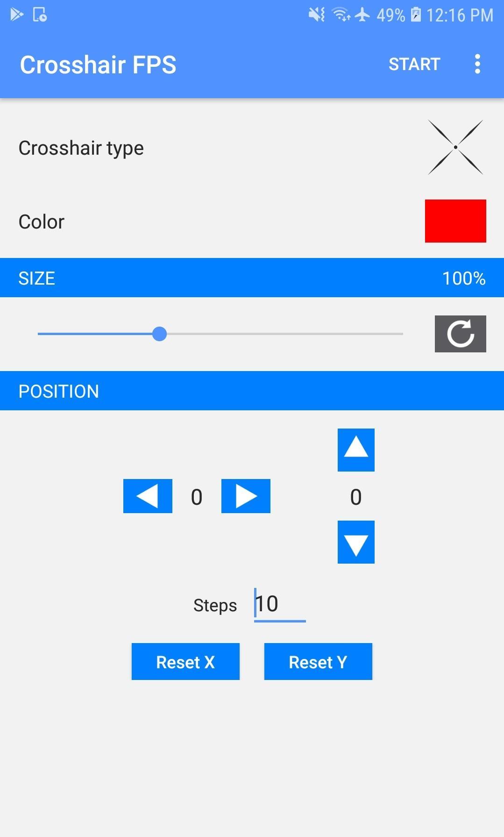The image size is (504, 837).
Task: Start the crosshair overlay
Action: [414, 64]
